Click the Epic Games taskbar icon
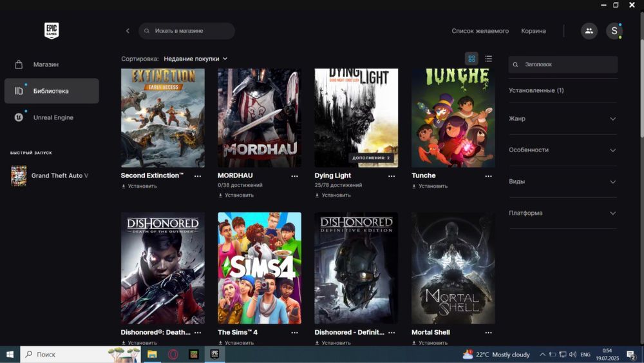The image size is (644, 363). (215, 355)
